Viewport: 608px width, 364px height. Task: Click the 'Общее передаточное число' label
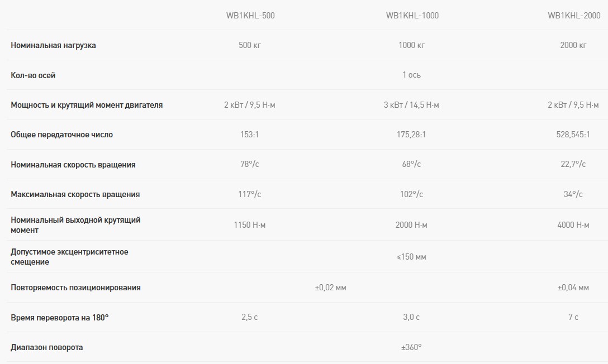click(61, 135)
